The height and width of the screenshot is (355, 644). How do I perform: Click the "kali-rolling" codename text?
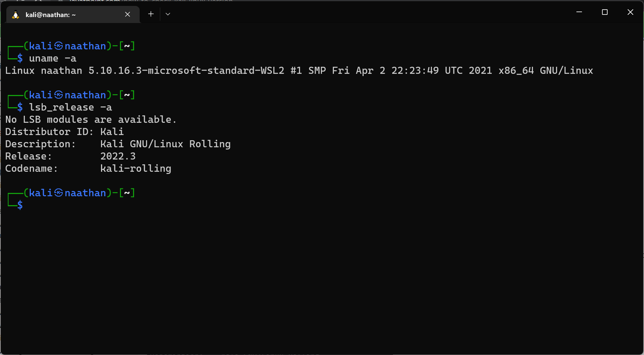point(136,168)
